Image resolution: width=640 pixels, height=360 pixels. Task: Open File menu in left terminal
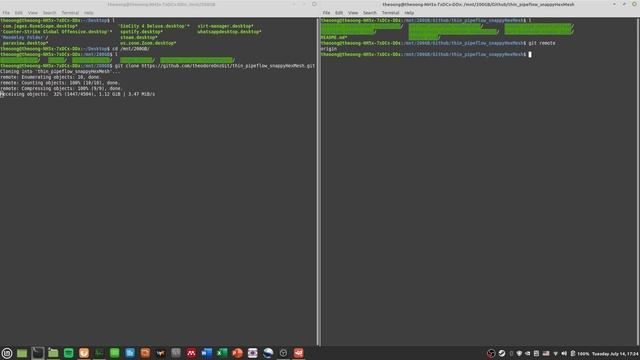point(6,13)
